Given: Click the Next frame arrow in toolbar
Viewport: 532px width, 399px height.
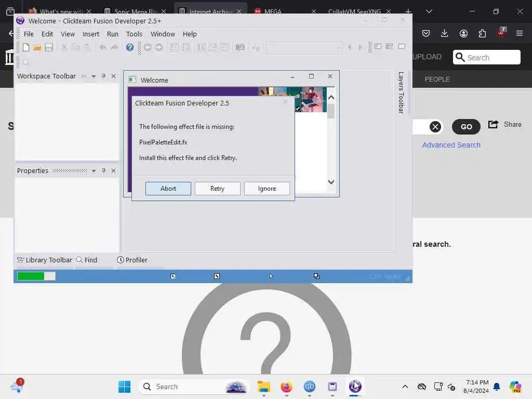Looking at the screenshot, I should 360,47.
